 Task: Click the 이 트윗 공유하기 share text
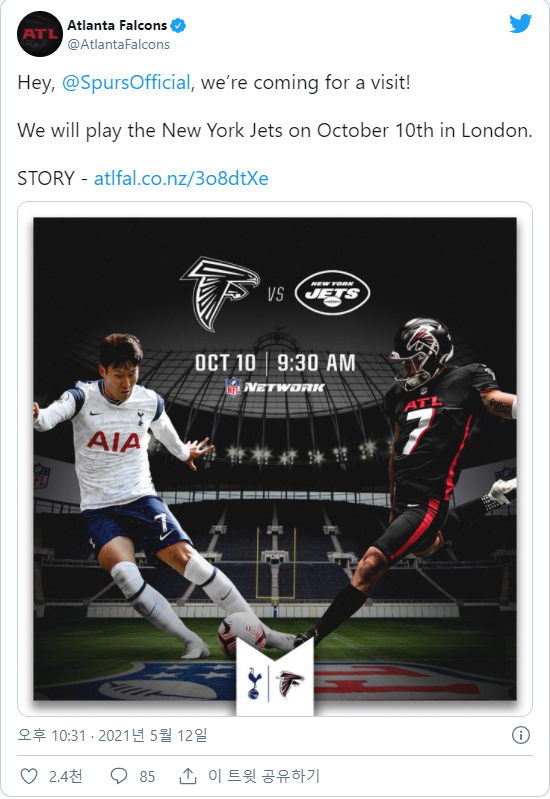coord(264,776)
